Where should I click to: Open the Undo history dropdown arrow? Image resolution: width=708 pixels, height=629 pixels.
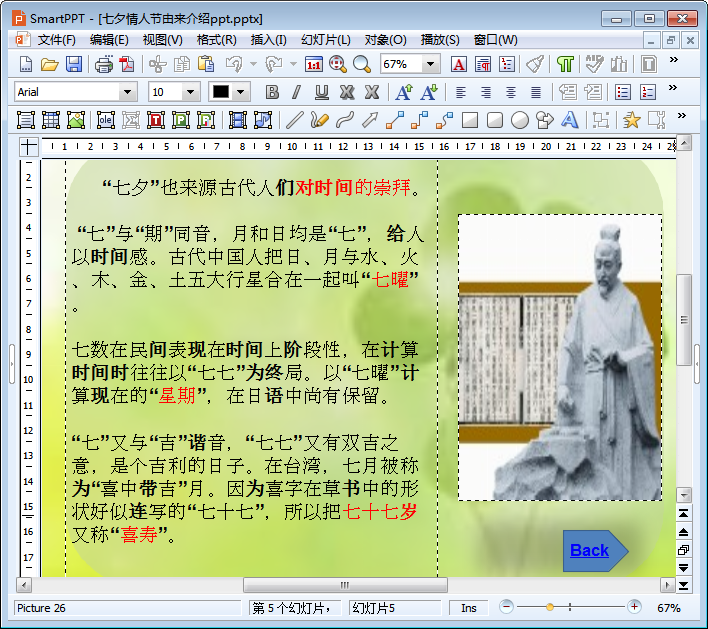(253, 65)
